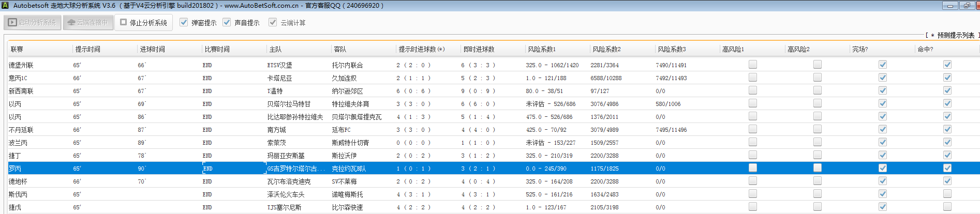The height and width of the screenshot is (214, 980).
Task: Click the 即时进球数 column header
Action: [479, 50]
